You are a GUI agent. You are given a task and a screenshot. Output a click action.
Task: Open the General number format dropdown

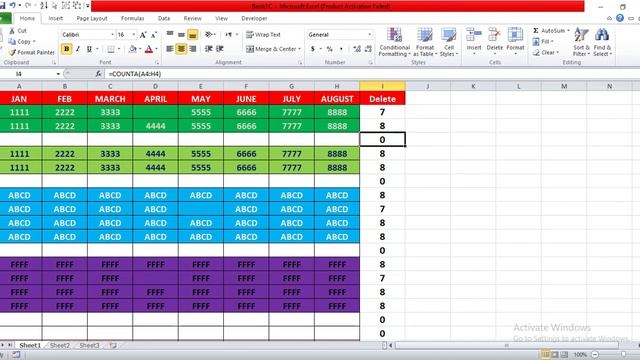[x=369, y=35]
